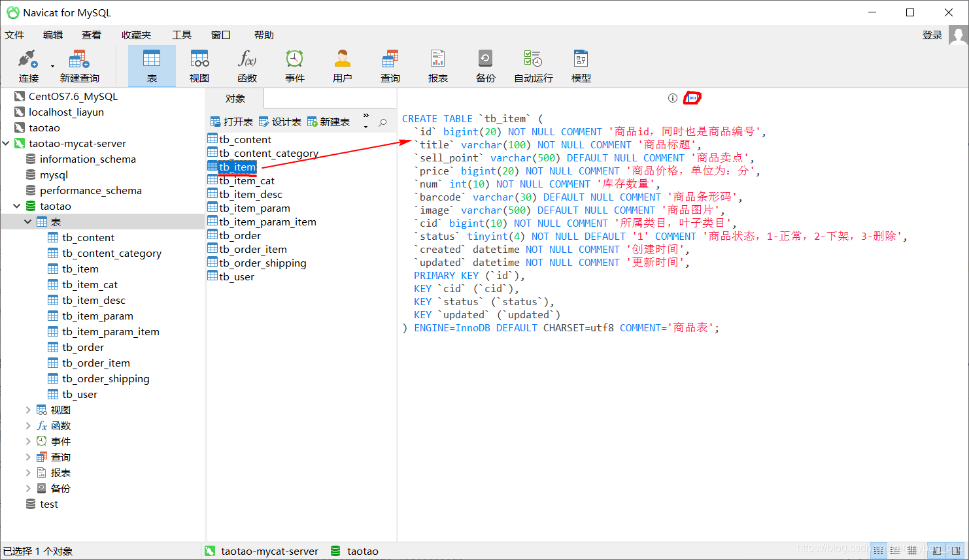Open the 帮助 menu
This screenshot has width=969, height=560.
[264, 35]
